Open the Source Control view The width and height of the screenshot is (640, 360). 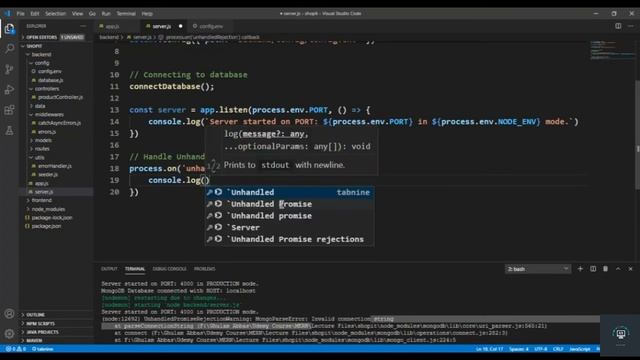click(x=9, y=69)
